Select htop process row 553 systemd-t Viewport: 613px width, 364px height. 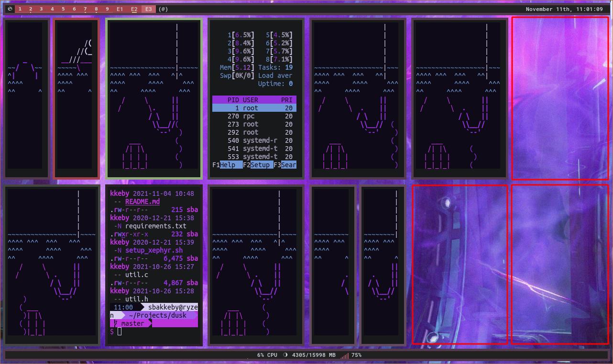coord(254,157)
